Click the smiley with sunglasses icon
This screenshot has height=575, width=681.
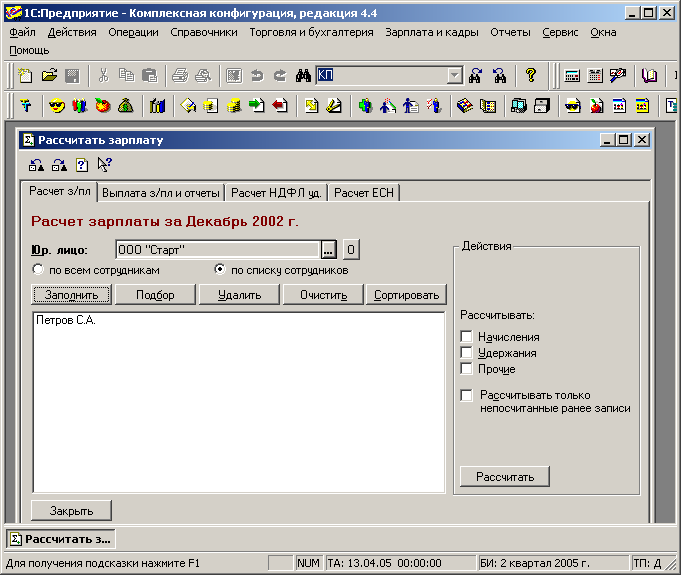57,106
